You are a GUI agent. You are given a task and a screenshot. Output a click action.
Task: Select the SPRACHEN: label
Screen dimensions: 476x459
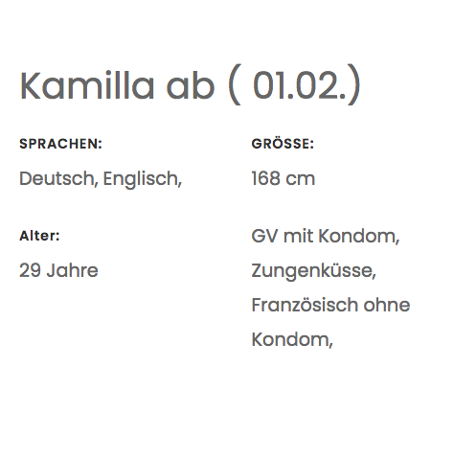[60, 144]
